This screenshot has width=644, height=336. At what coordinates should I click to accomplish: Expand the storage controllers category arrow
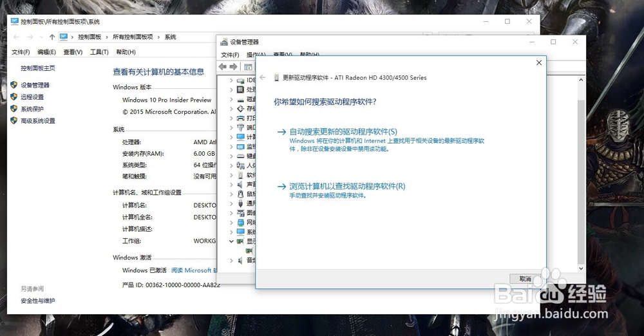point(231,109)
